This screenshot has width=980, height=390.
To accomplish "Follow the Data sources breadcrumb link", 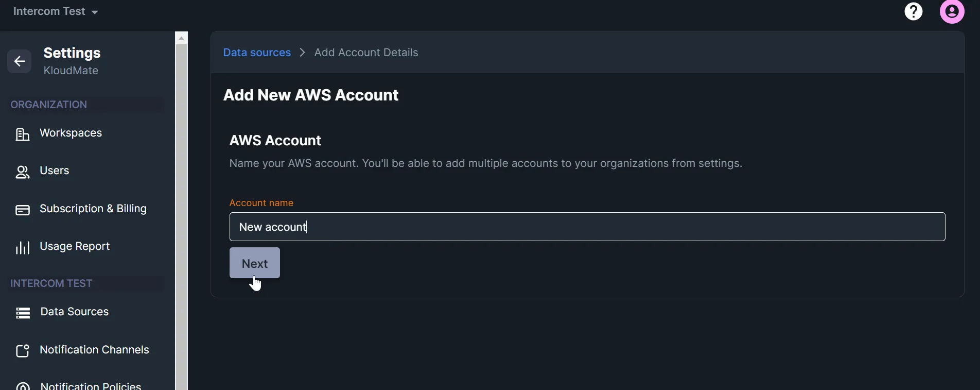I will coord(257,53).
